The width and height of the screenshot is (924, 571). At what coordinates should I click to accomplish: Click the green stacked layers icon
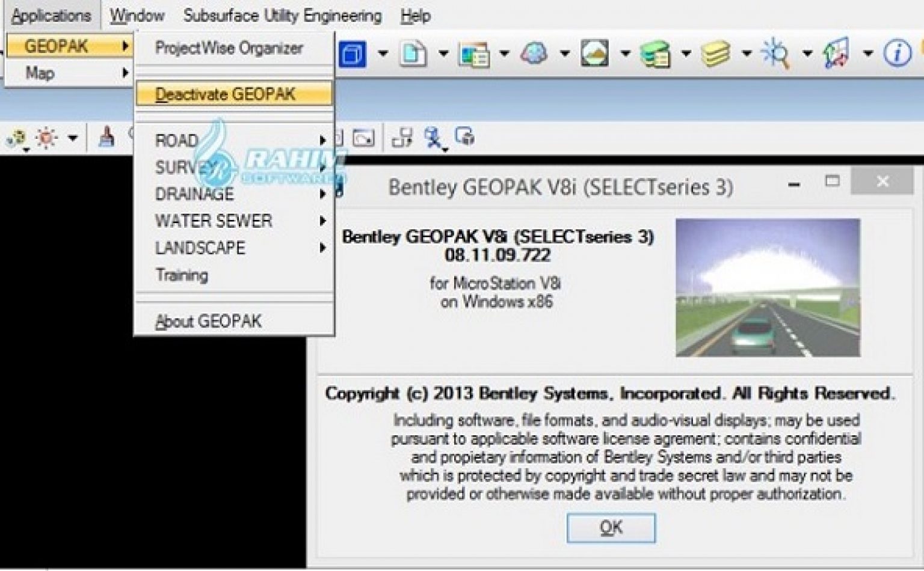pos(655,53)
